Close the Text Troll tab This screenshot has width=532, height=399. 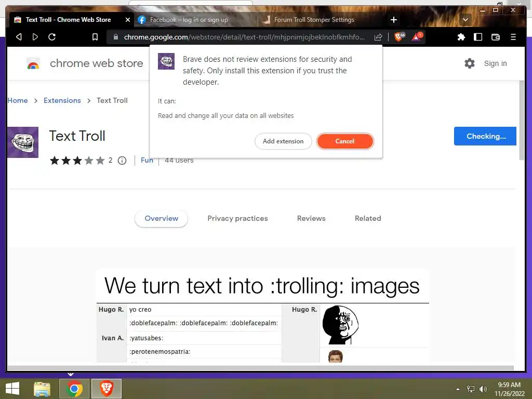pos(128,20)
